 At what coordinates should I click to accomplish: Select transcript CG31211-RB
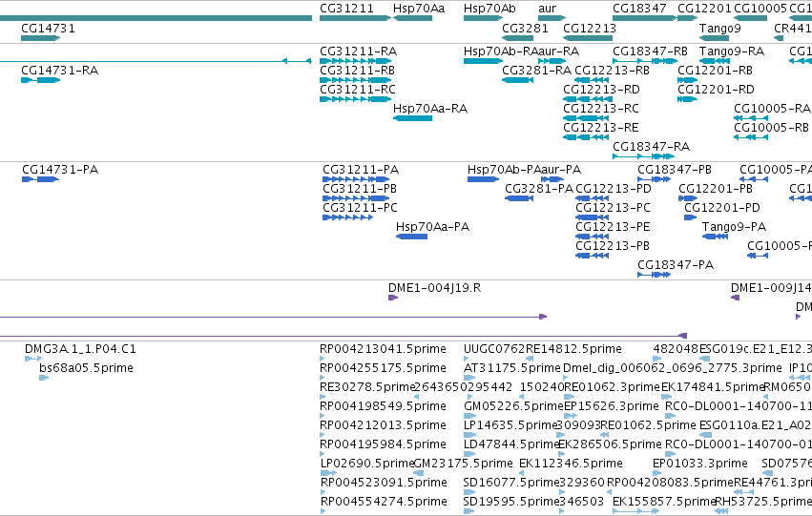tap(355, 80)
